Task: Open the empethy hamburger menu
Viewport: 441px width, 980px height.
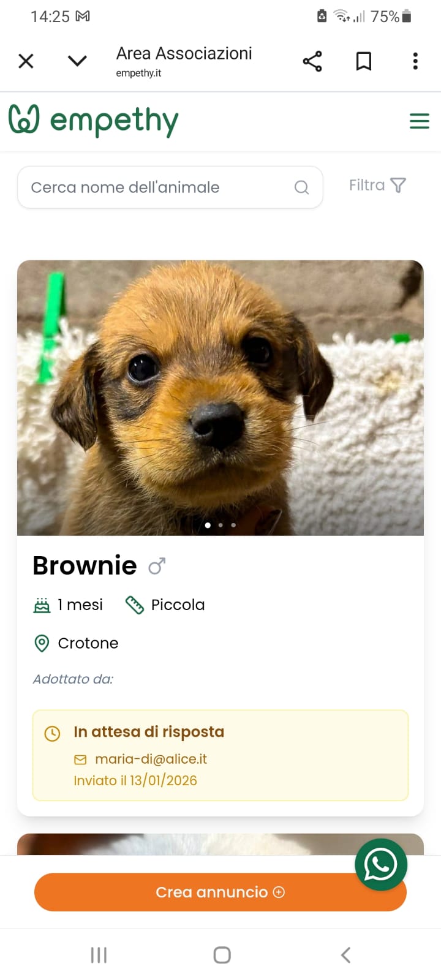Action: click(419, 121)
